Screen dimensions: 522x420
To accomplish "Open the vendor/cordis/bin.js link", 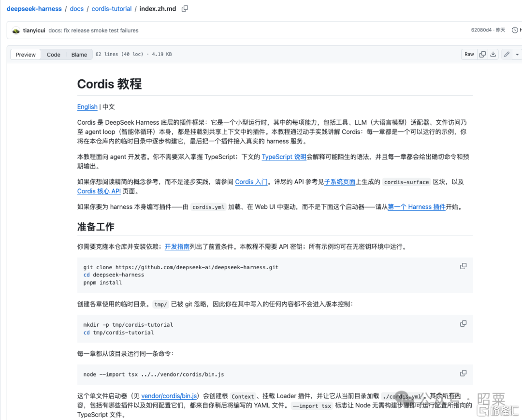I will [x=169, y=396].
